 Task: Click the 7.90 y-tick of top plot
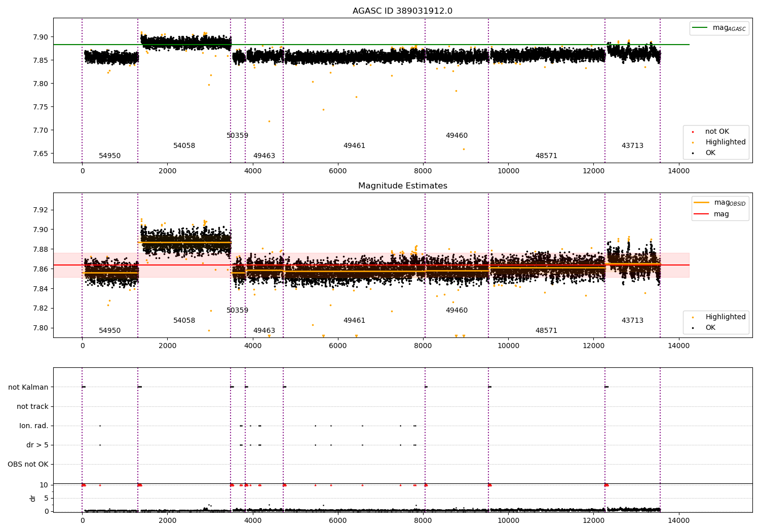click(42, 37)
